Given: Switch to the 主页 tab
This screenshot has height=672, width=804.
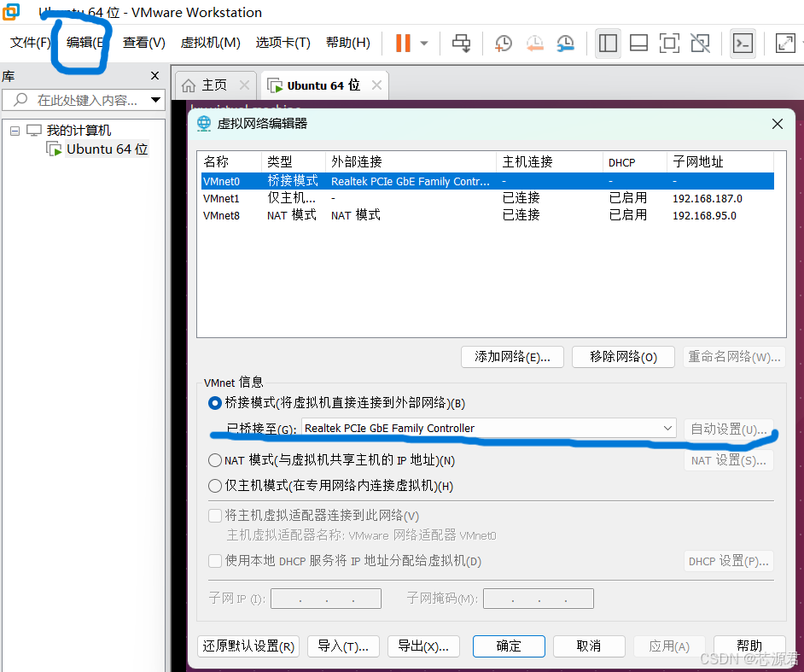Looking at the screenshot, I should click(214, 85).
